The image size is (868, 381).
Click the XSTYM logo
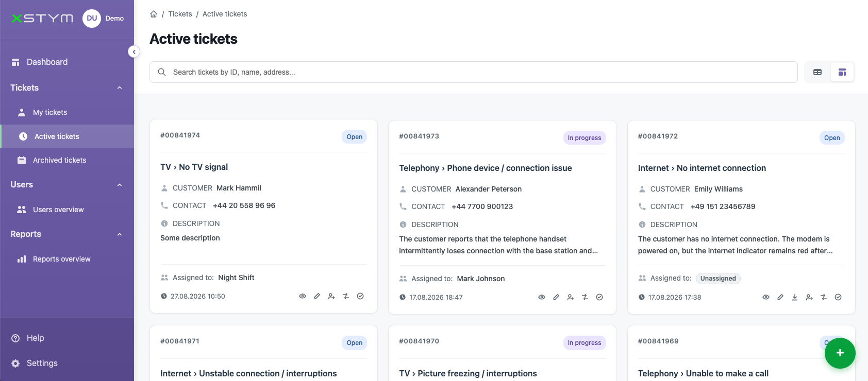point(42,18)
